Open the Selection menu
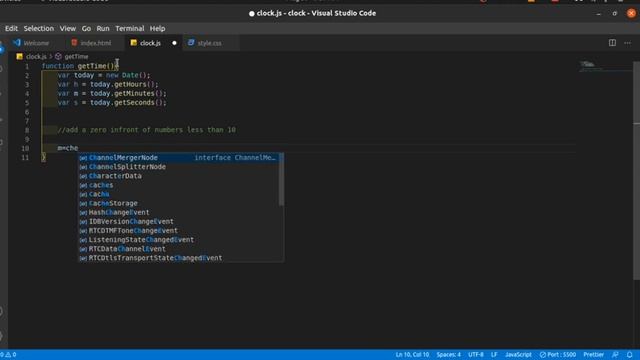Screen dimensions: 640x360 coord(38,29)
